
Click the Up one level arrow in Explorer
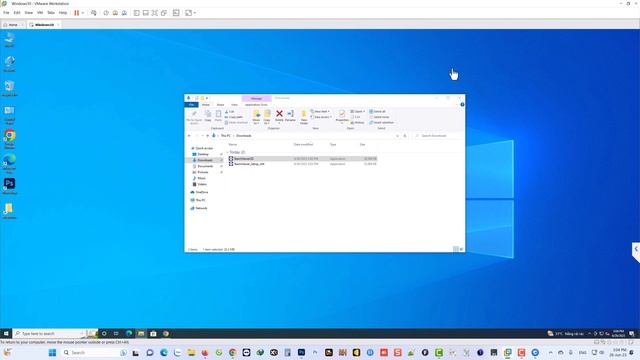207,136
